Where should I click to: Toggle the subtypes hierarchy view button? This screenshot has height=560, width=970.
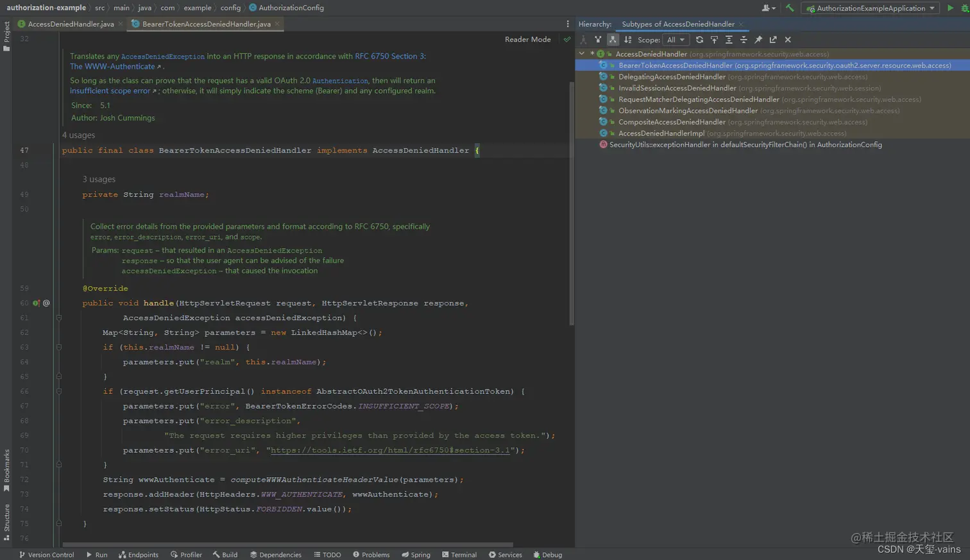613,40
